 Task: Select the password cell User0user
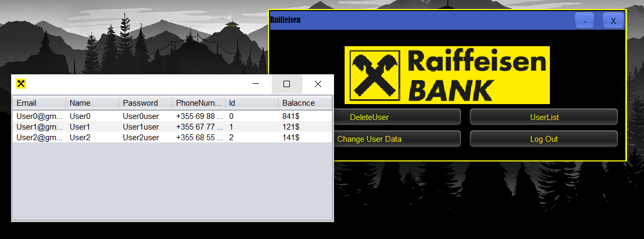pos(146,116)
